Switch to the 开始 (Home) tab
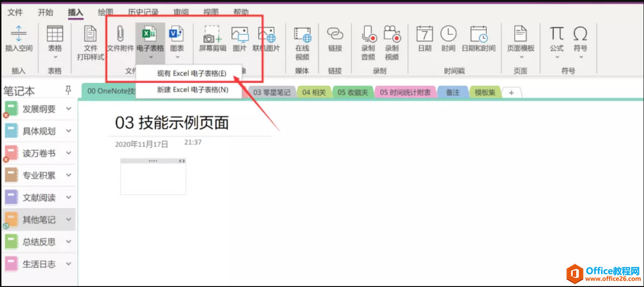 [45, 12]
